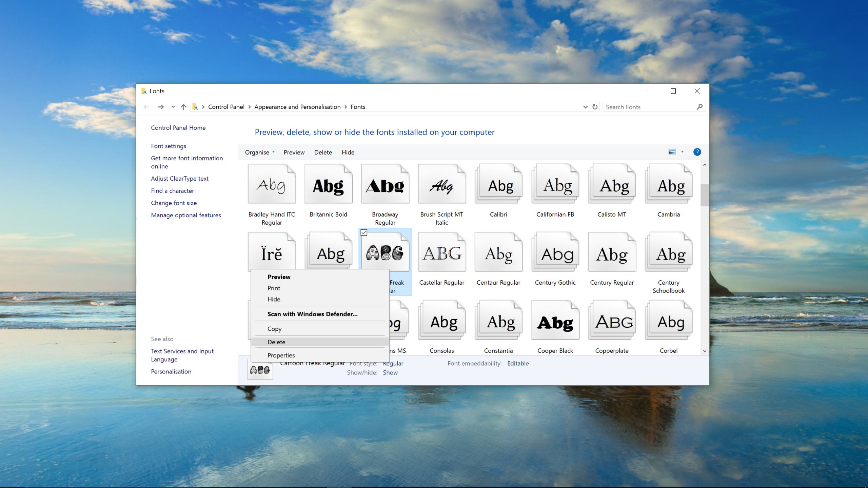Select the Bradley Hand ITC Regular font icon
The width and height of the screenshot is (868, 488).
[x=272, y=184]
